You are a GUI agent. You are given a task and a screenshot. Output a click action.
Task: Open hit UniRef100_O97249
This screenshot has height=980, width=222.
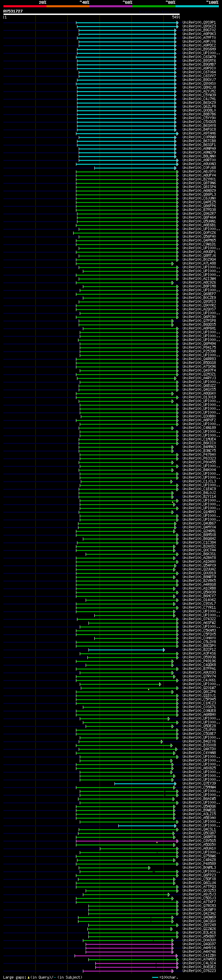click(x=199, y=925)
